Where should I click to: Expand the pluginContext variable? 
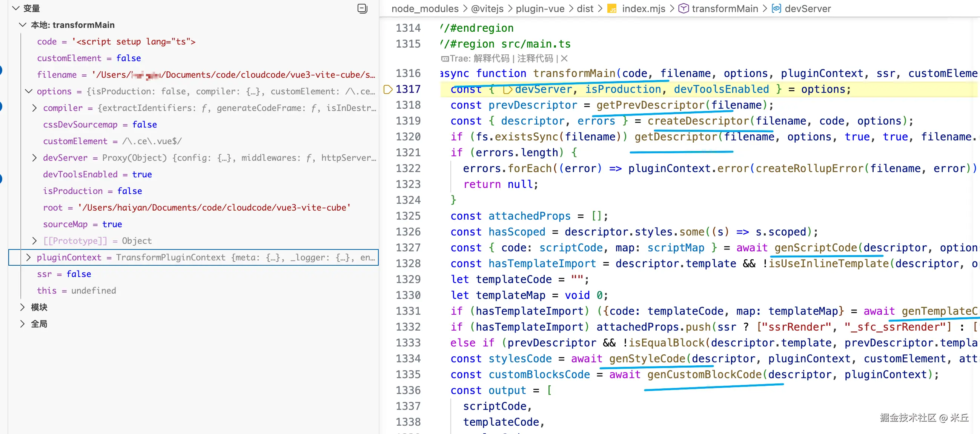click(29, 257)
